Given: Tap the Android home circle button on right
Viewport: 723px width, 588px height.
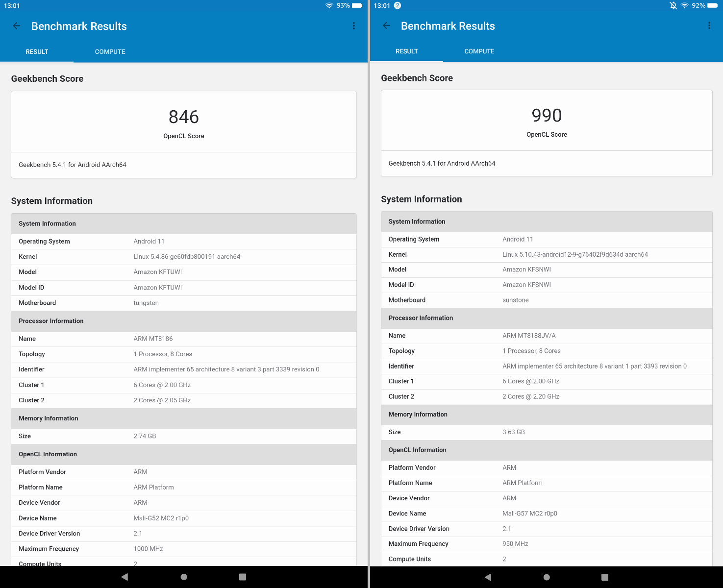Looking at the screenshot, I should [x=546, y=577].
